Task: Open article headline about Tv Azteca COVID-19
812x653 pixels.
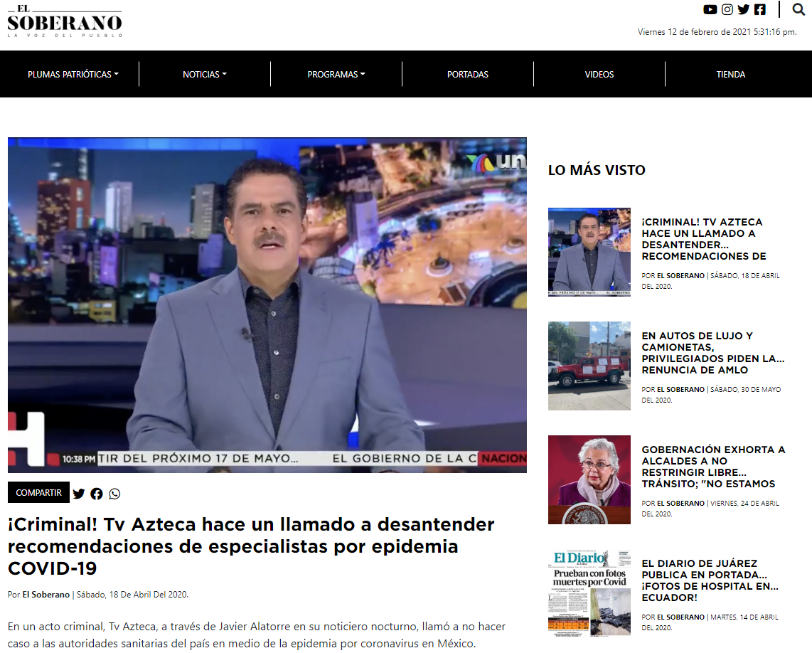Action: click(x=251, y=546)
